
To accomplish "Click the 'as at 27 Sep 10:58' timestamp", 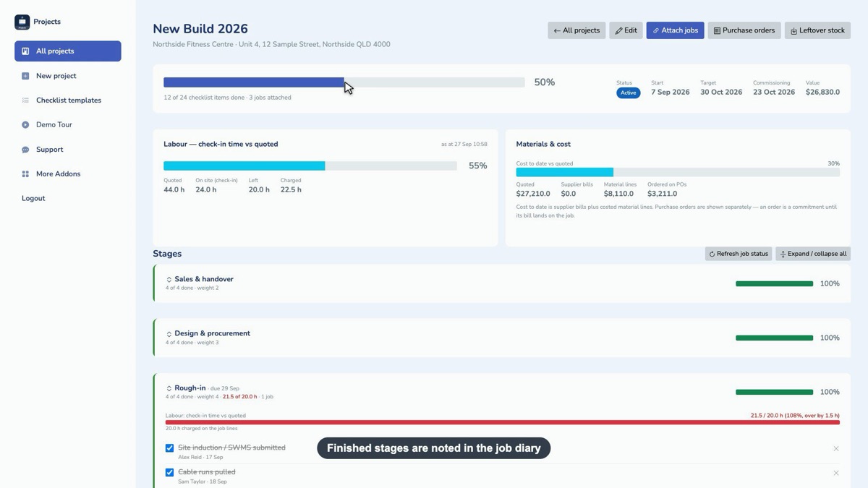I will click(464, 145).
